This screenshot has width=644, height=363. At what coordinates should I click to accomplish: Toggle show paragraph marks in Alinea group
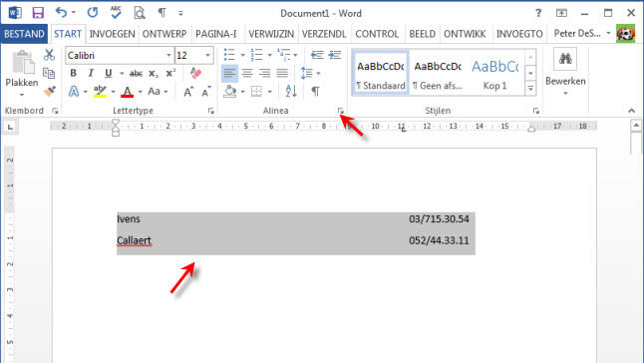[315, 91]
